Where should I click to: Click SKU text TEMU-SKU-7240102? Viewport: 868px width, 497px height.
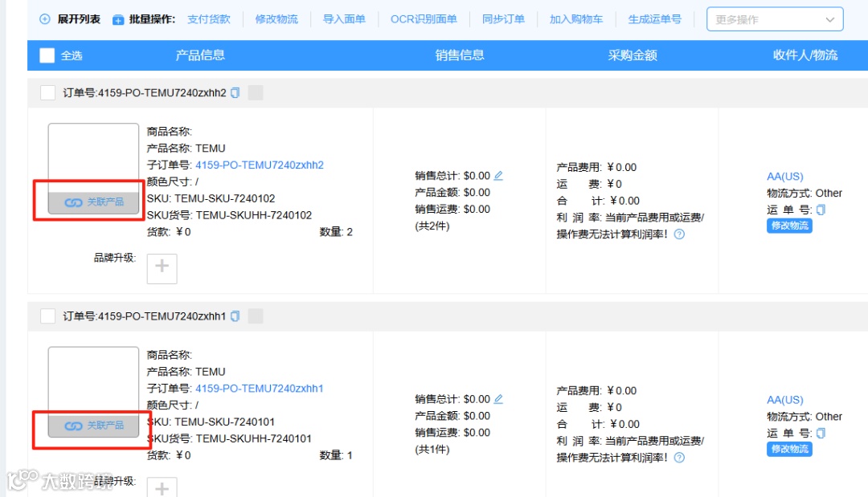tap(225, 198)
